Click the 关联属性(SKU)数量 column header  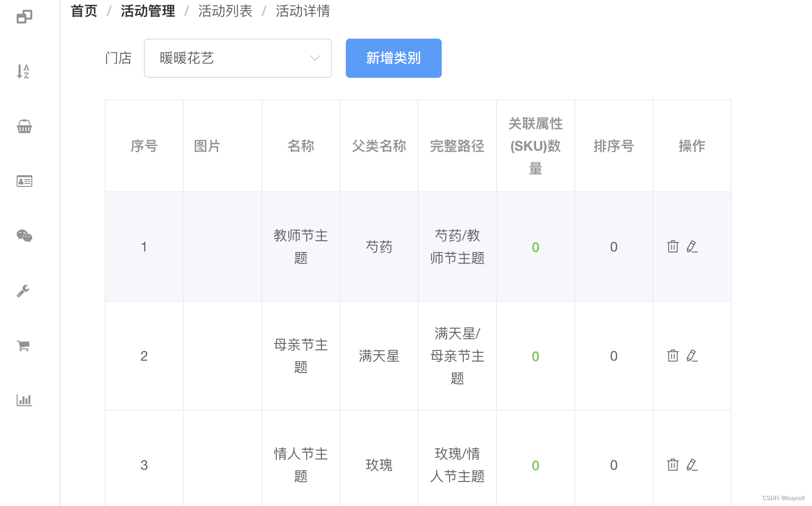(x=536, y=146)
